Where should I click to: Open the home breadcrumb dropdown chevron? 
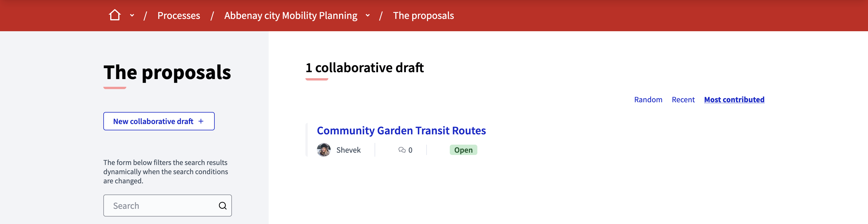pyautogui.click(x=132, y=15)
